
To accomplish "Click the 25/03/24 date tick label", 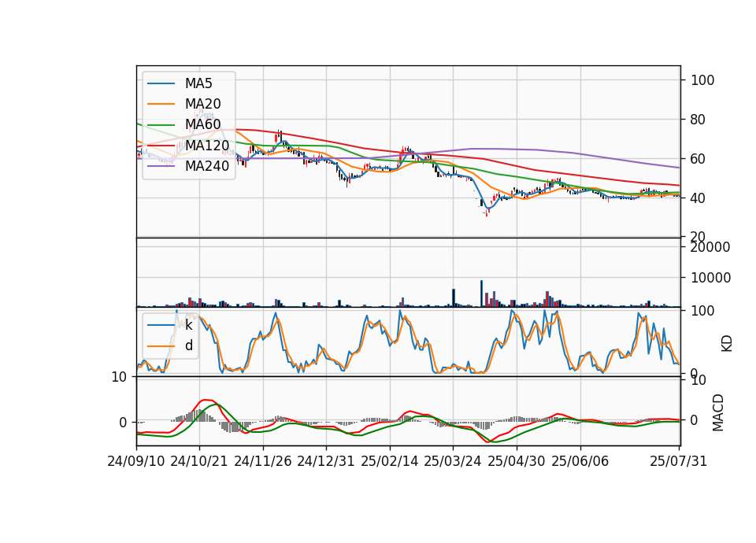I will click(453, 461).
